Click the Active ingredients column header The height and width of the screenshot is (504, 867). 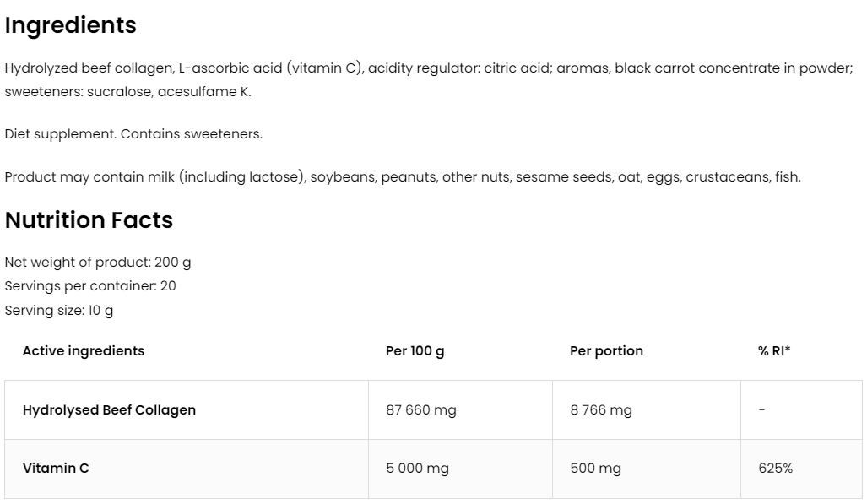[x=84, y=350]
